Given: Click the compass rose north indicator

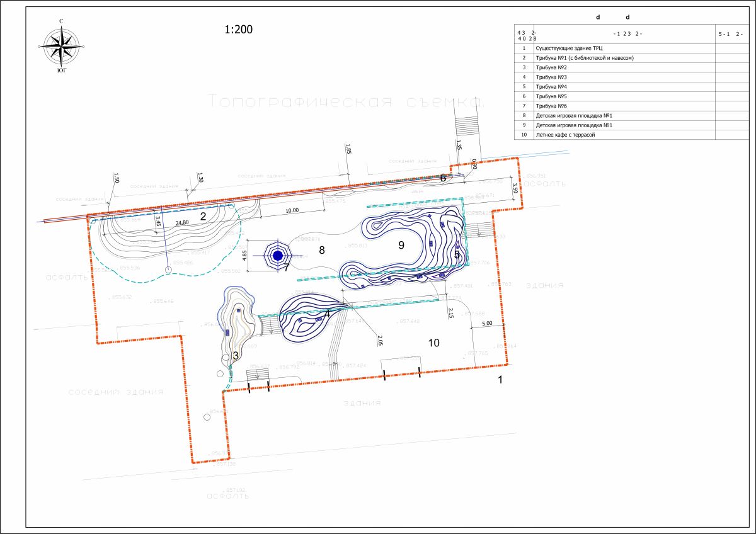Looking at the screenshot, I should click(x=61, y=21).
